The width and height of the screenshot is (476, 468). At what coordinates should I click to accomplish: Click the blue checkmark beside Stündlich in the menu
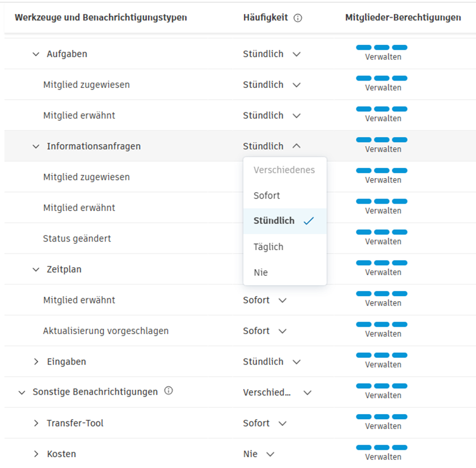(309, 221)
